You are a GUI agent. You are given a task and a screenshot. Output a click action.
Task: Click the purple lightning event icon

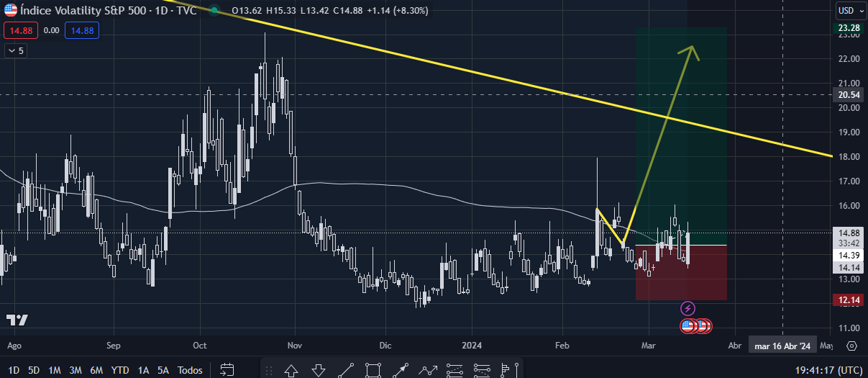click(687, 309)
